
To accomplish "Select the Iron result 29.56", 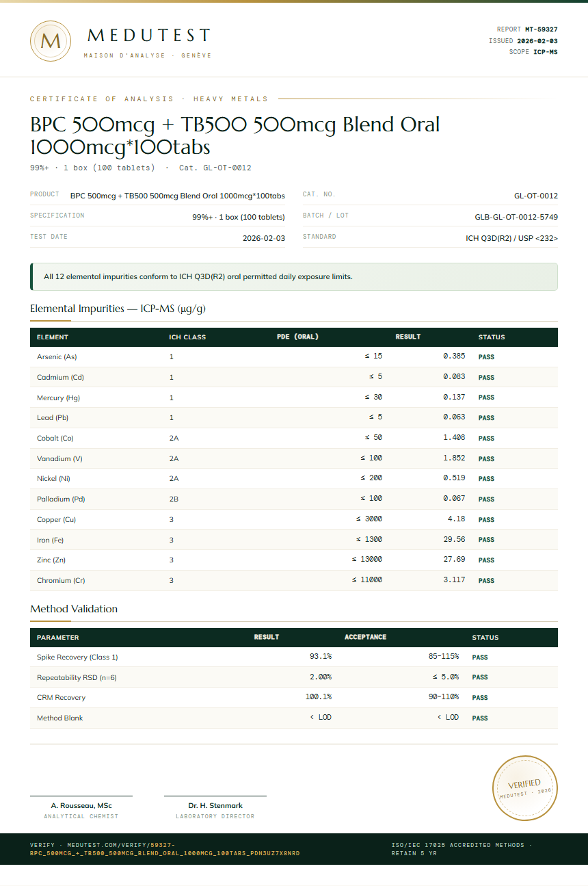I will [455, 539].
